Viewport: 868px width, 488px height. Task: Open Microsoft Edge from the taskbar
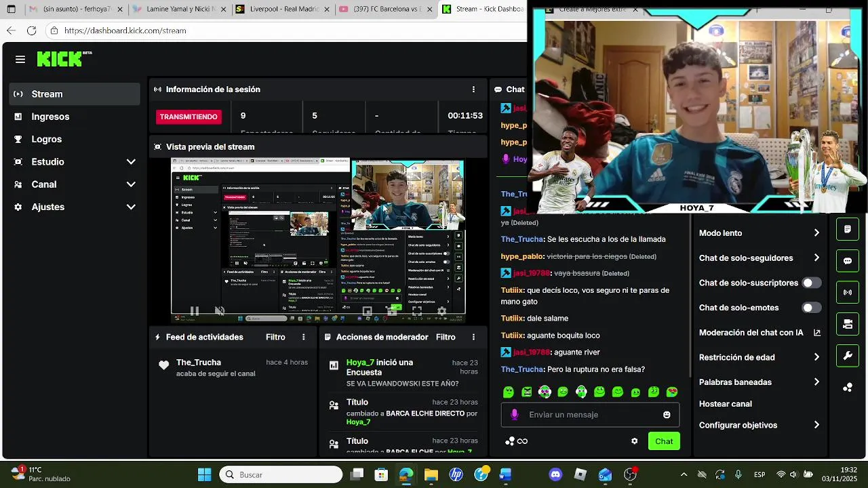point(406,474)
